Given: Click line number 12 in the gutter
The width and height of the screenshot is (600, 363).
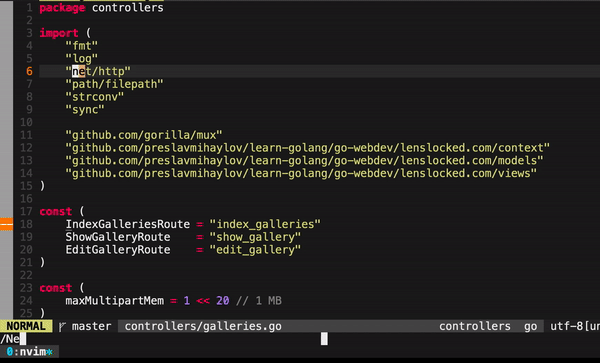Looking at the screenshot, I should [x=26, y=148].
